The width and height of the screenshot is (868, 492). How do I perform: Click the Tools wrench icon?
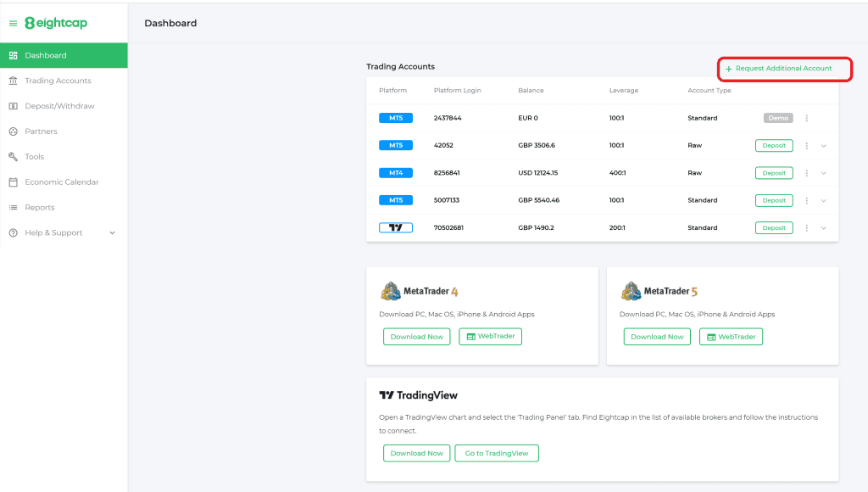tap(14, 157)
